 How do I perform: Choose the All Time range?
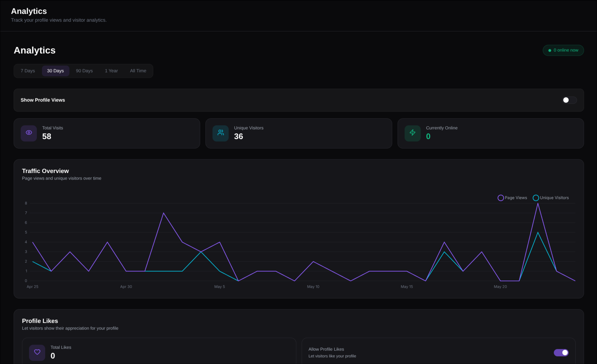(138, 71)
